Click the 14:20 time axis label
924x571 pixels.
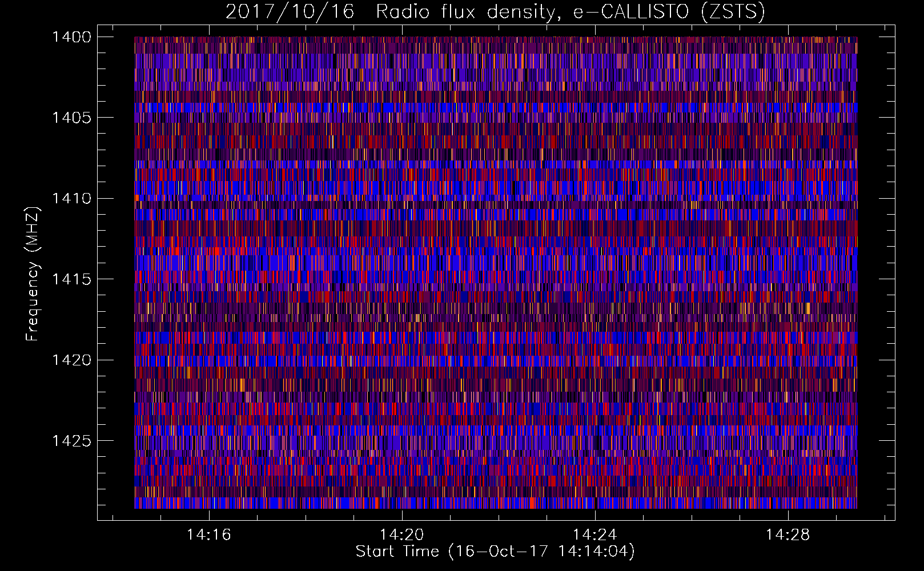click(x=402, y=535)
